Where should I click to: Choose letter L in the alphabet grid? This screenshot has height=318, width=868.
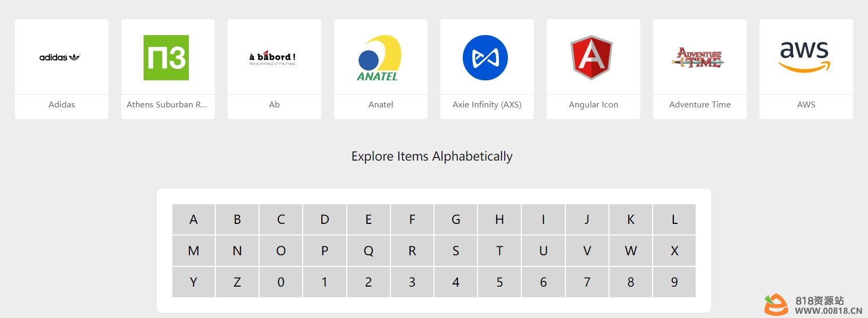coord(674,219)
